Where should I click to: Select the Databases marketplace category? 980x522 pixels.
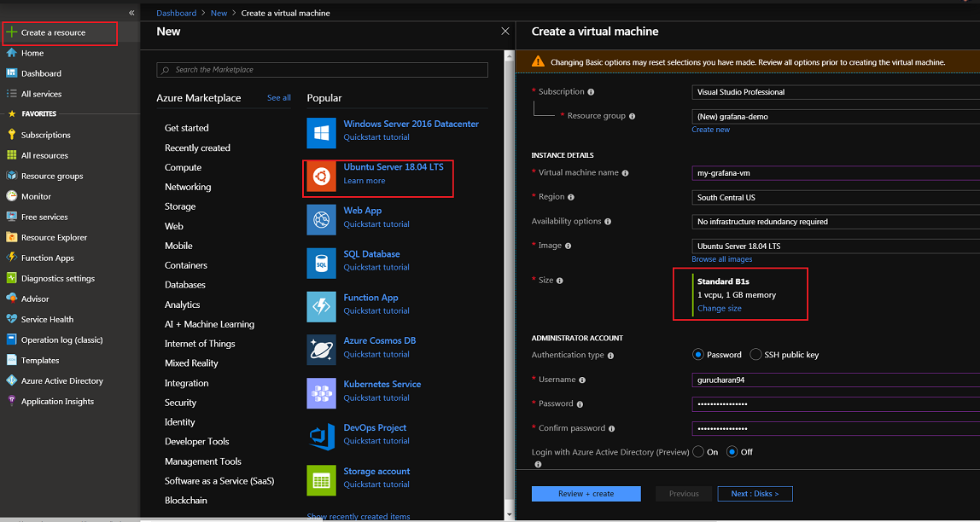tap(185, 285)
